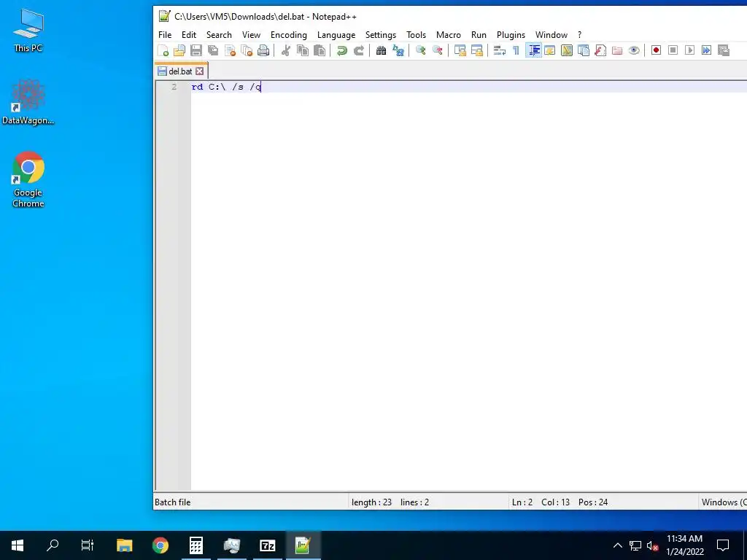Open Calculator from the taskbar
Viewport: 747px width, 560px height.
pyautogui.click(x=196, y=545)
